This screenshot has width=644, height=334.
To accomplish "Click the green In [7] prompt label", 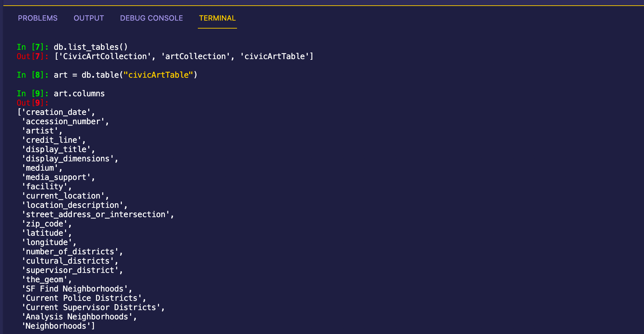I will tap(32, 47).
